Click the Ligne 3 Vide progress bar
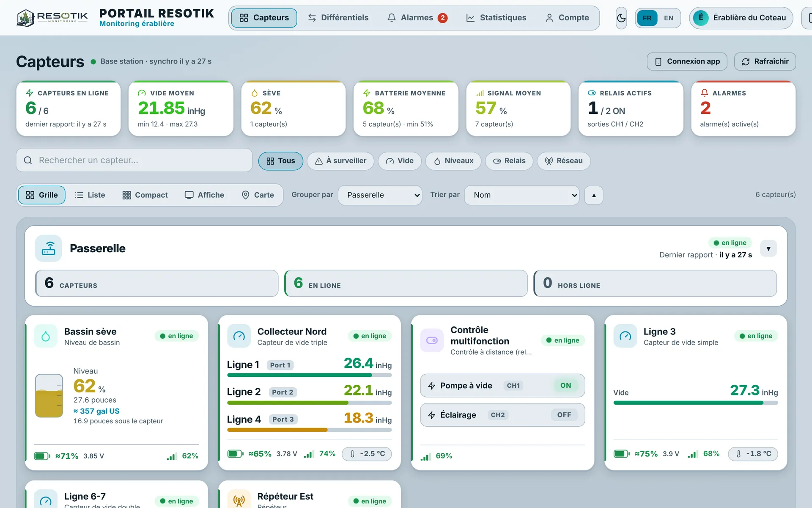The width and height of the screenshot is (812, 508). click(696, 403)
